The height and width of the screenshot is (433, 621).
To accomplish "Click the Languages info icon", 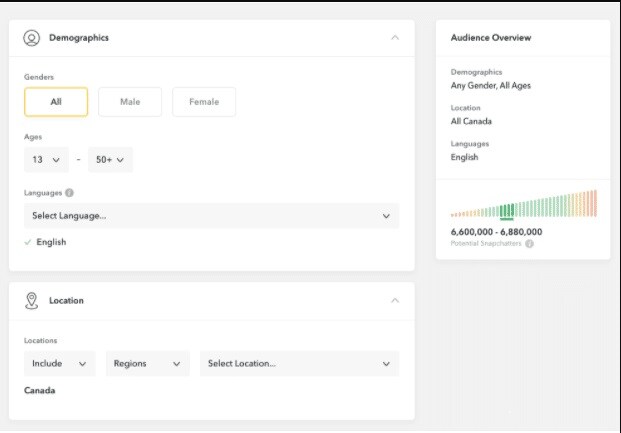I will point(70,193).
